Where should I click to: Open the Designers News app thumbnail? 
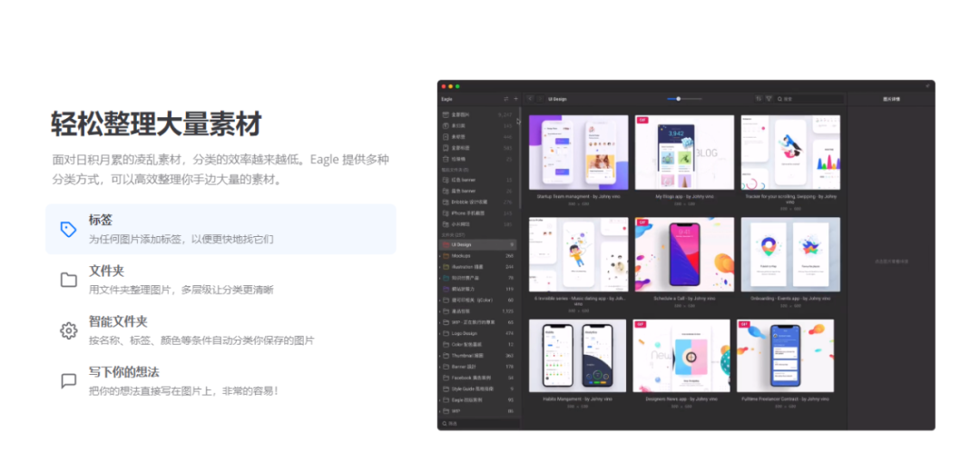pyautogui.click(x=681, y=356)
